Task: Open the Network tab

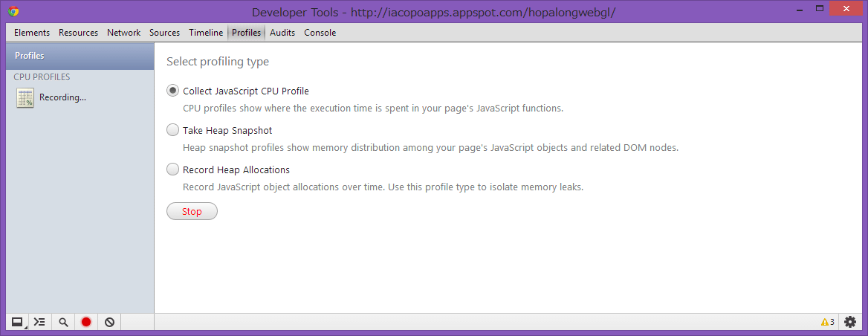Action: (x=123, y=33)
